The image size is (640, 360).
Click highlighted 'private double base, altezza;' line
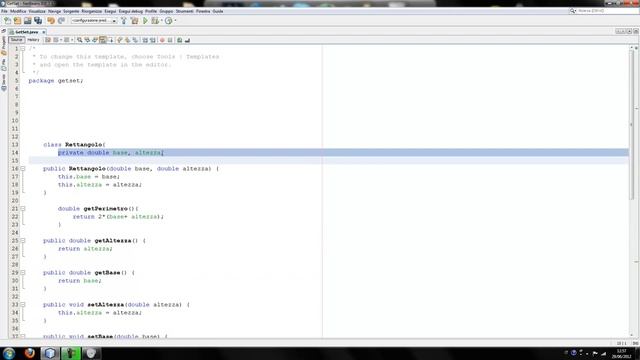point(110,153)
